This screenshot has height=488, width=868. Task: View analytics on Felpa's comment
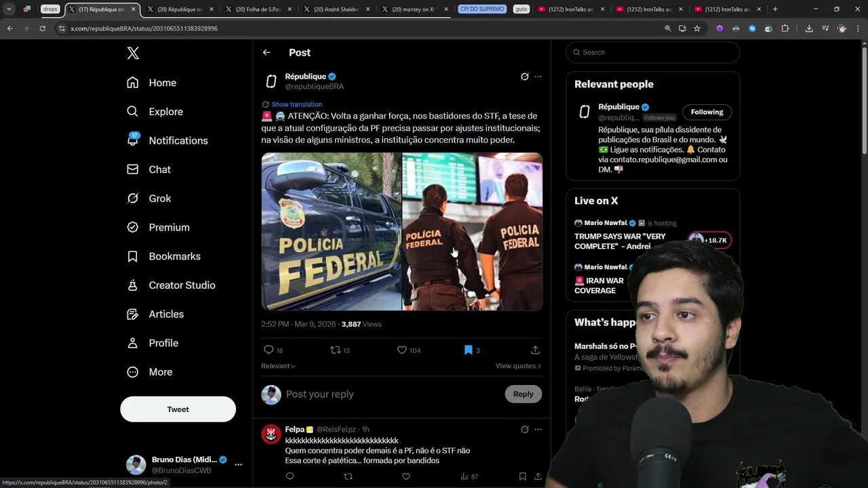[x=469, y=476]
